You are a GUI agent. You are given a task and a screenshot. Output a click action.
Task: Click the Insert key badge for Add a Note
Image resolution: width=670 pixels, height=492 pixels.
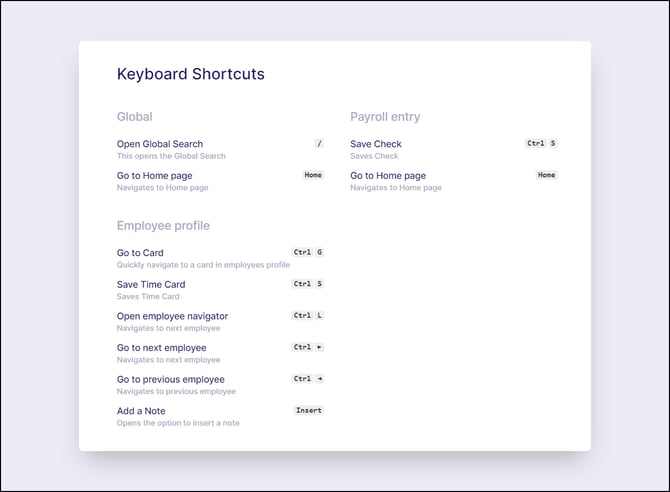309,410
